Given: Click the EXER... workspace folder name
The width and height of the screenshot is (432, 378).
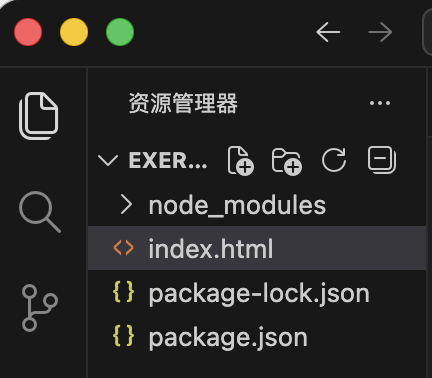Looking at the screenshot, I should 168,160.
